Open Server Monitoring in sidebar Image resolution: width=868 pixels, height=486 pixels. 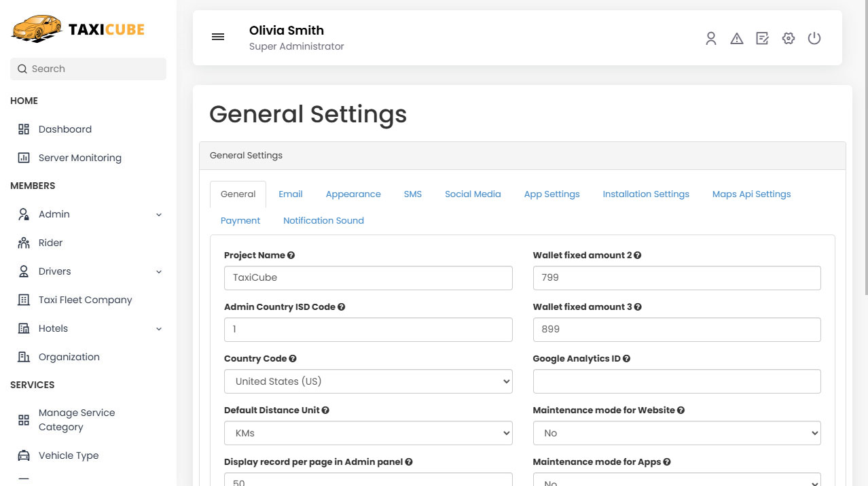click(x=79, y=158)
